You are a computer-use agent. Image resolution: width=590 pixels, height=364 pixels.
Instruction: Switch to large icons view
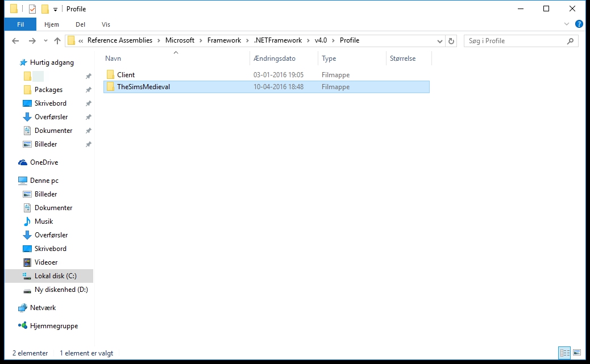coord(577,353)
